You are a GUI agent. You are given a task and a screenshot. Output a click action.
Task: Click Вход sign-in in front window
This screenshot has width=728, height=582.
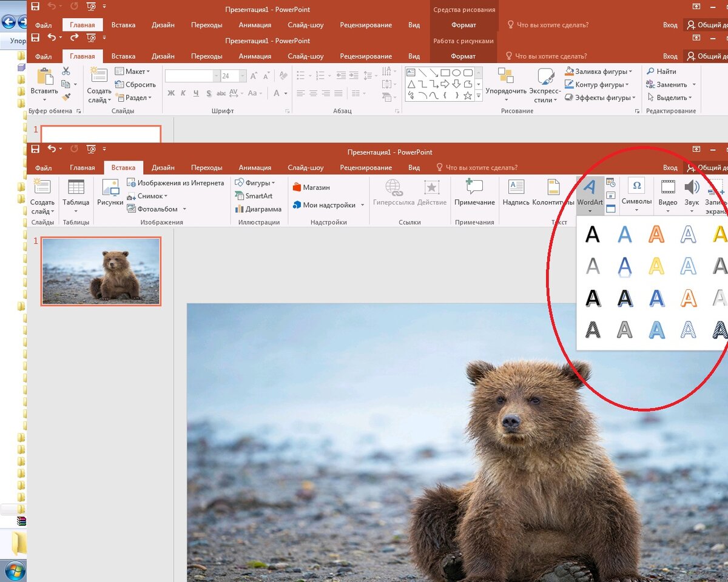670,167
